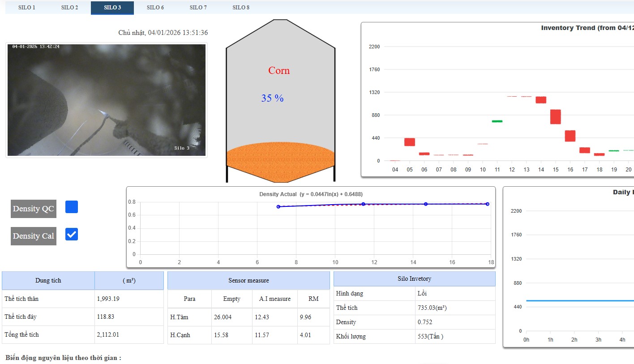
Task: Click the orange corn fill in silo graphic
Action: coord(281,159)
